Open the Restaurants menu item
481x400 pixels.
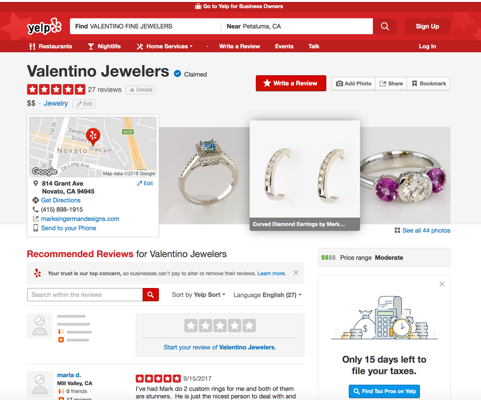(x=50, y=46)
